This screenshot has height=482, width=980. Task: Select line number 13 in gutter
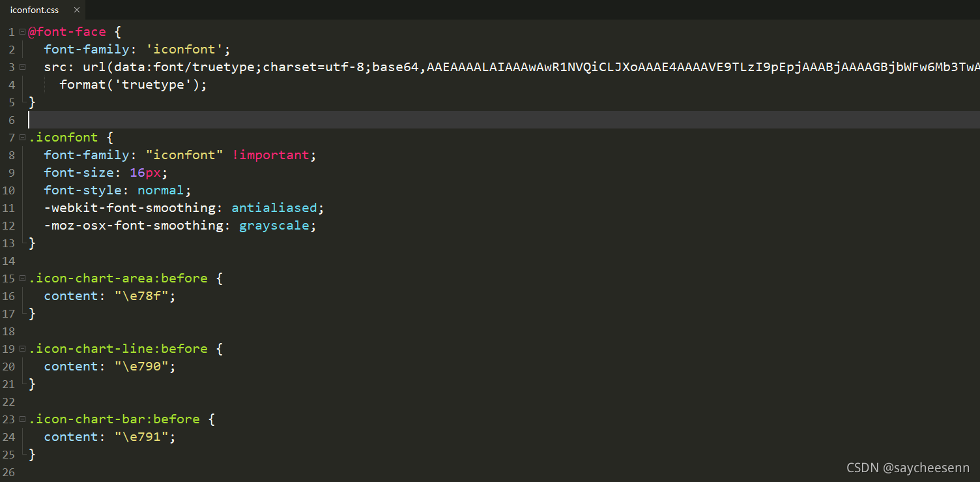(9, 243)
